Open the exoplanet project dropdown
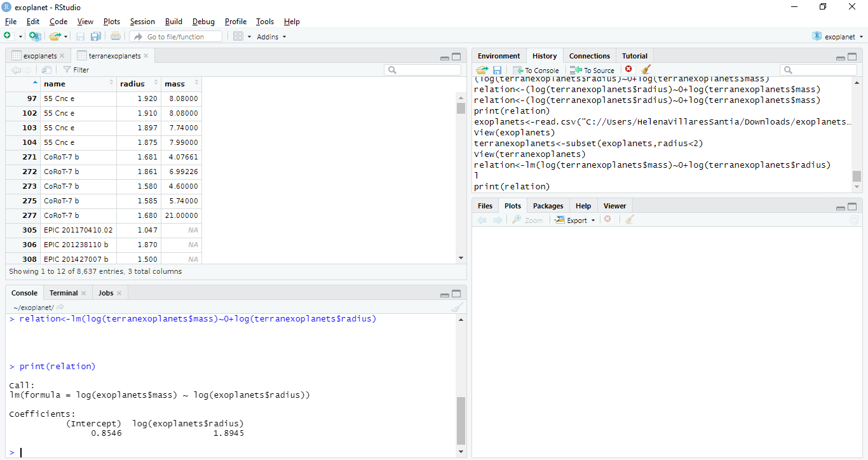The width and height of the screenshot is (868, 460). pyautogui.click(x=839, y=36)
